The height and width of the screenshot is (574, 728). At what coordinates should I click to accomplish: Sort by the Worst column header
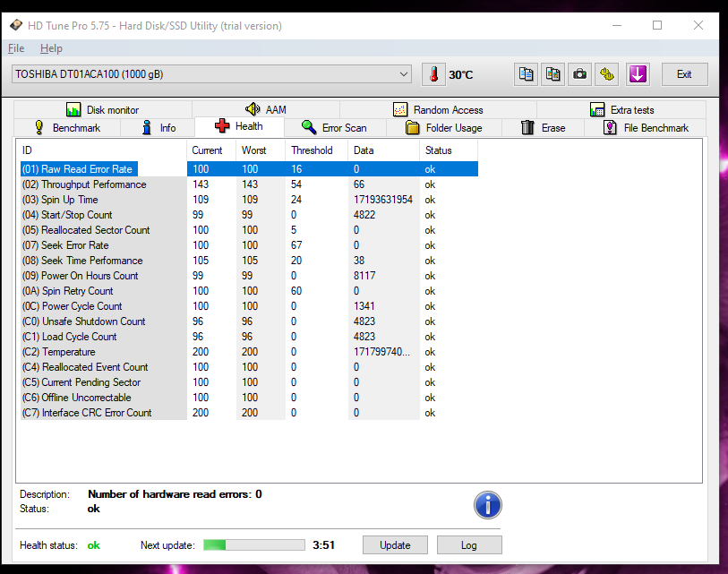(261, 150)
